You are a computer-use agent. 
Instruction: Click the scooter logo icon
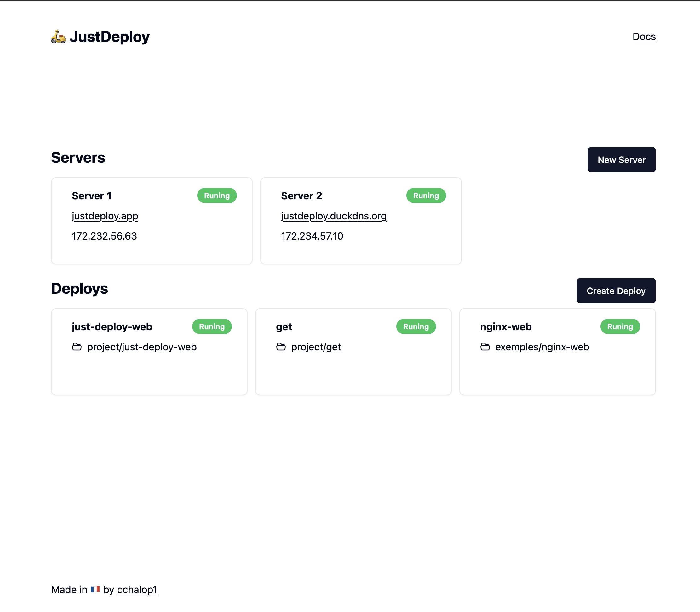[x=59, y=37]
